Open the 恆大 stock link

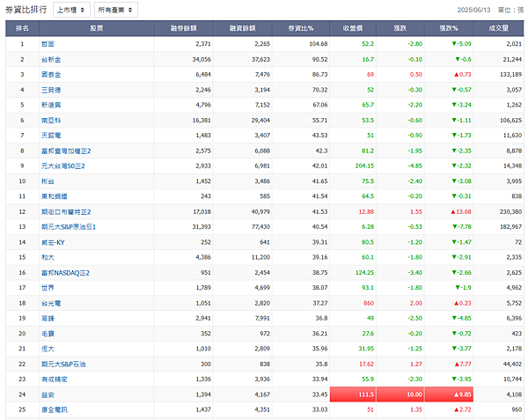(x=48, y=349)
